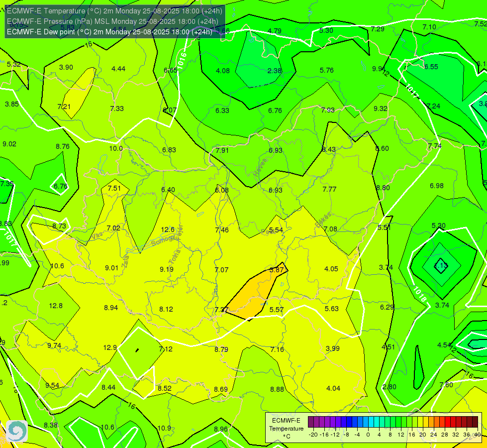This screenshot has width=487, height=448.
Task: Click the red legend swatch above 28
Action: [x=448, y=422]
